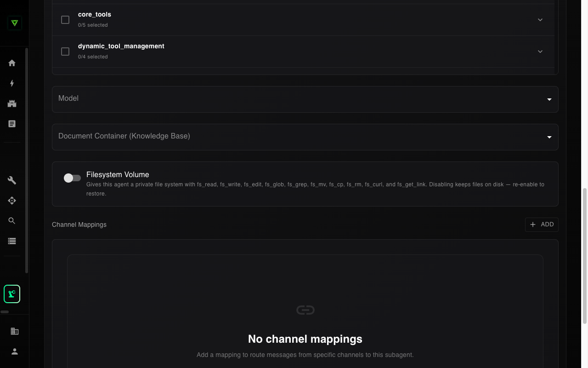588x368 pixels.
Task: Expand dynamic_tool_management group chevron
Action: (x=540, y=52)
